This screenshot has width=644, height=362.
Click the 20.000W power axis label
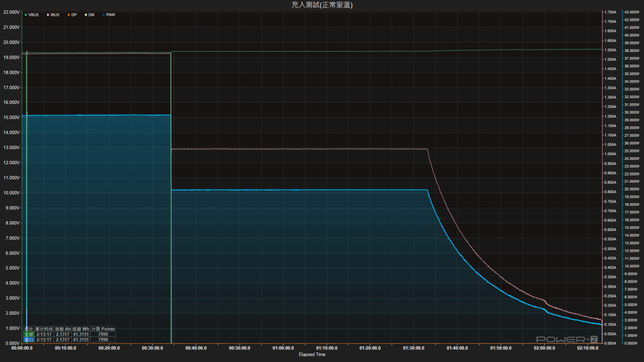(x=632, y=190)
